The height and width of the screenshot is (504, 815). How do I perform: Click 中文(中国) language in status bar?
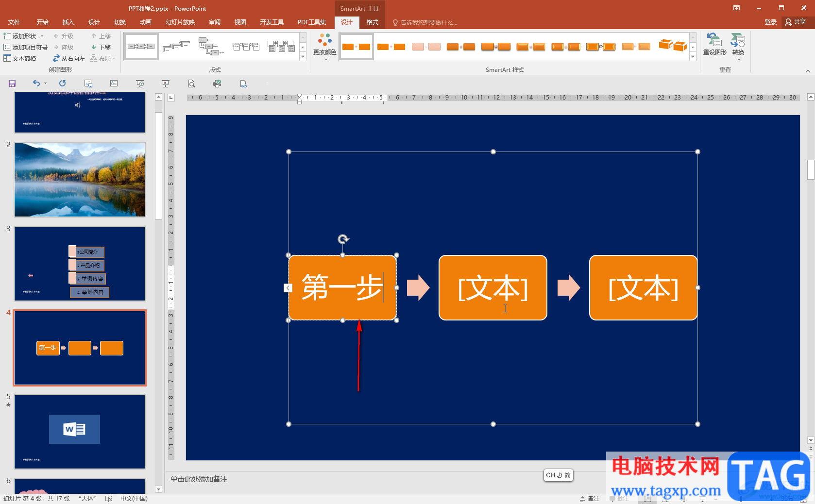[x=134, y=499]
